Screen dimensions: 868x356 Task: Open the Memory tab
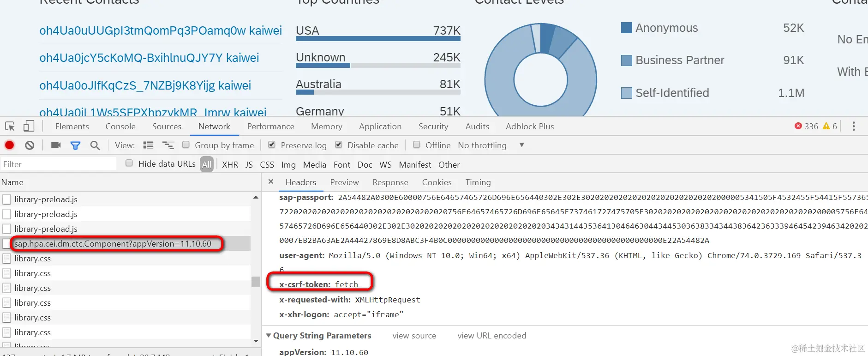(327, 127)
